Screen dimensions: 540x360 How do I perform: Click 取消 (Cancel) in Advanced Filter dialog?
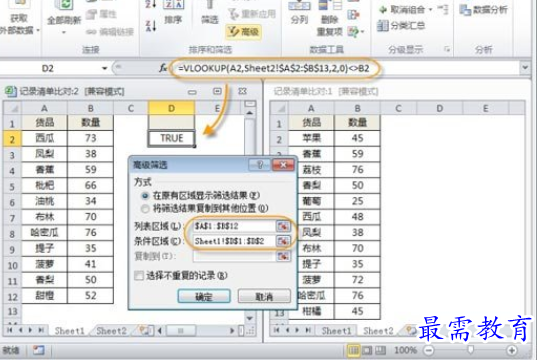264,296
